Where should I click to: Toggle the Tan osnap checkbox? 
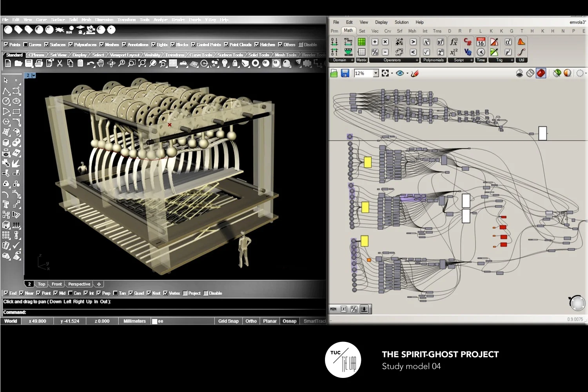pos(115,293)
